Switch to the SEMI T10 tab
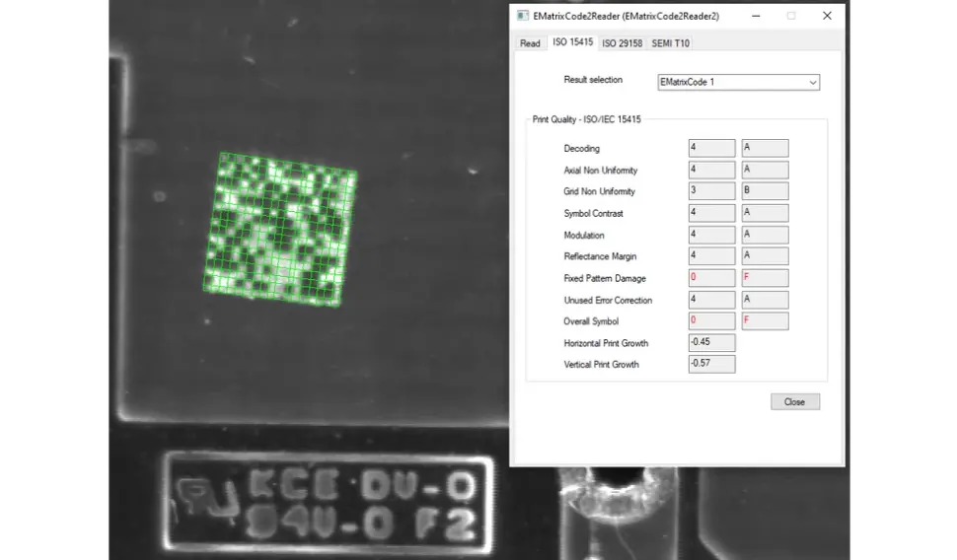This screenshot has height=560, width=957. click(671, 42)
